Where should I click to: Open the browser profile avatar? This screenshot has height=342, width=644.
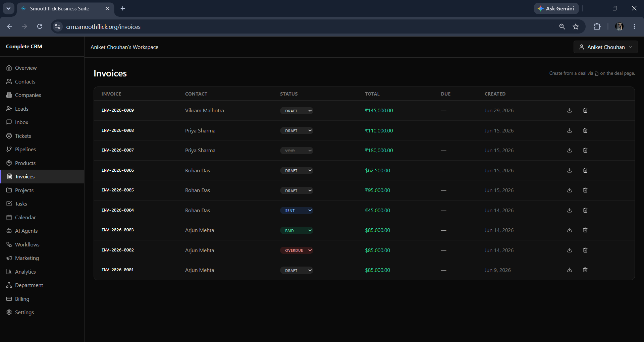click(619, 26)
